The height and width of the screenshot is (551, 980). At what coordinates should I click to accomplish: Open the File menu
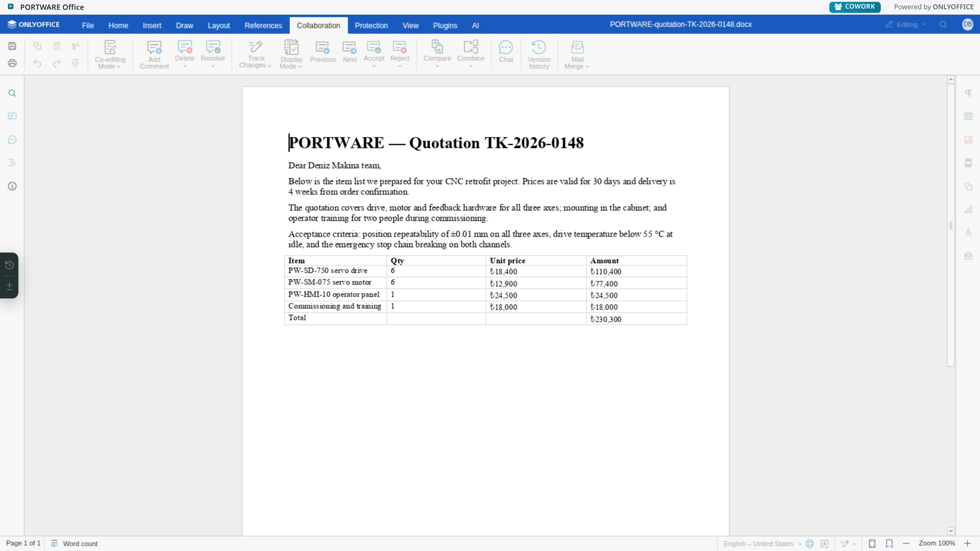pyautogui.click(x=88, y=25)
